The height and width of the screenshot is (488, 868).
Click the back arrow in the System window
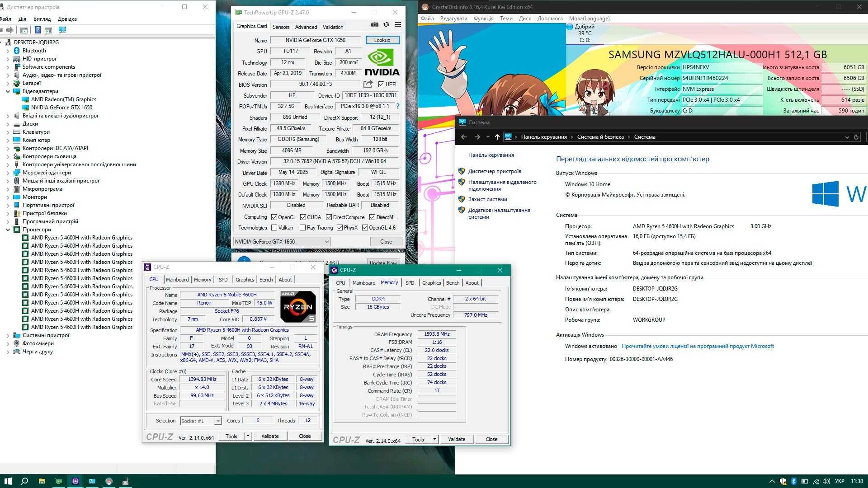463,137
